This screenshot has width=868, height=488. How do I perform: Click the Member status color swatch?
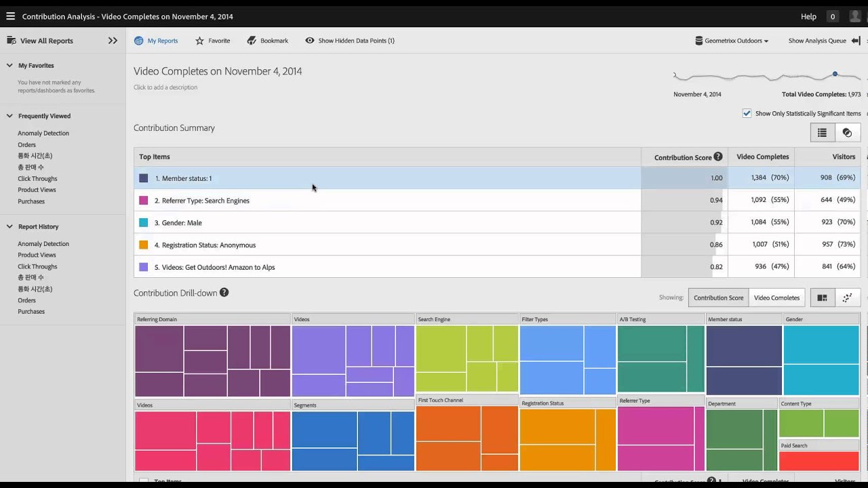tap(143, 178)
